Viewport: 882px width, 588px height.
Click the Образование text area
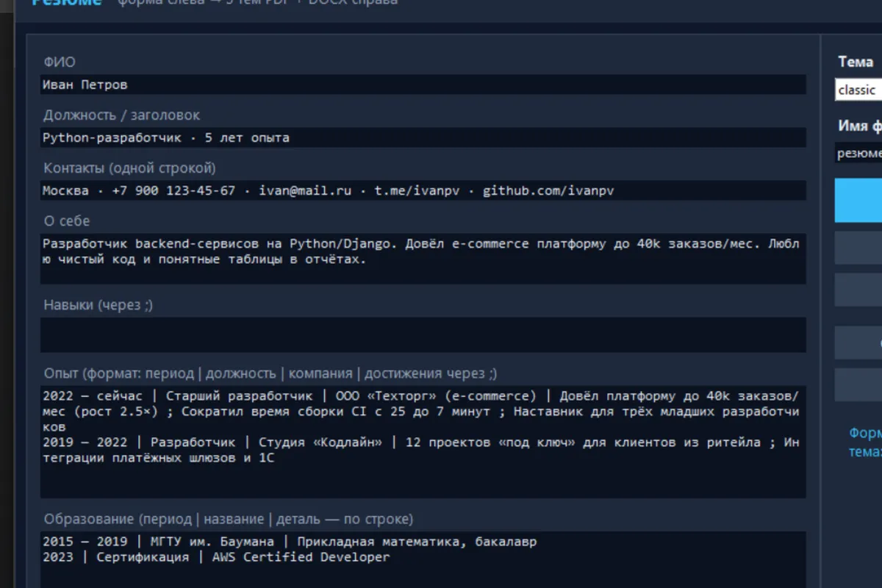click(x=423, y=560)
